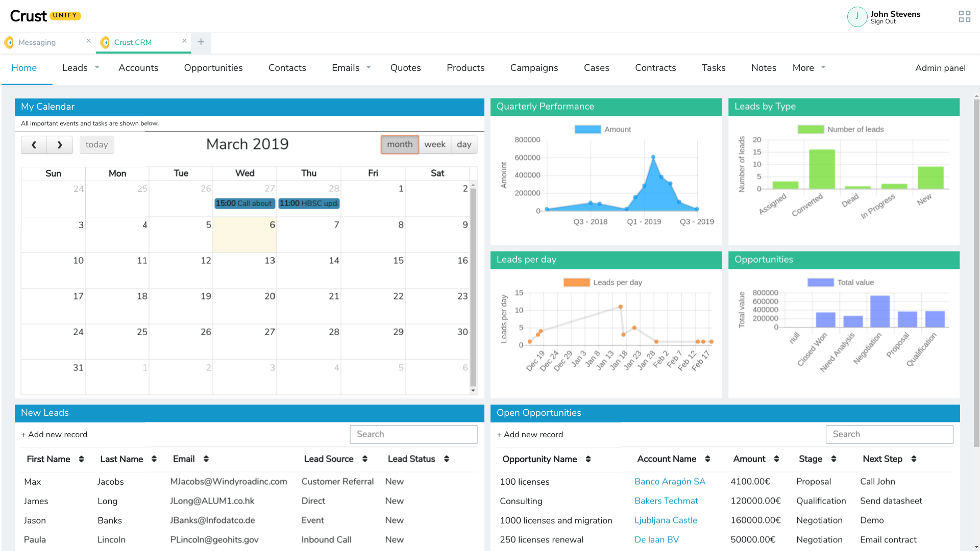Sort New Leads by First Name arrows
The image size is (980, 551).
pos(81,459)
